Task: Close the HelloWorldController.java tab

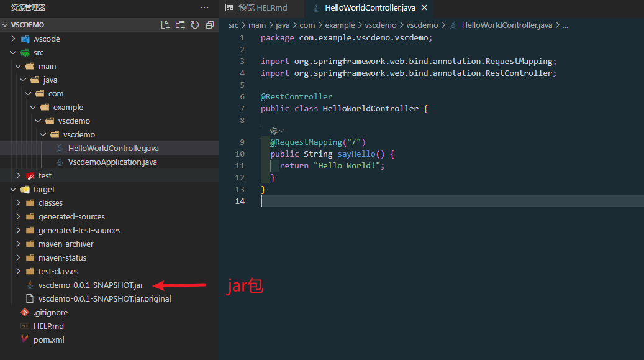Action: (424, 7)
